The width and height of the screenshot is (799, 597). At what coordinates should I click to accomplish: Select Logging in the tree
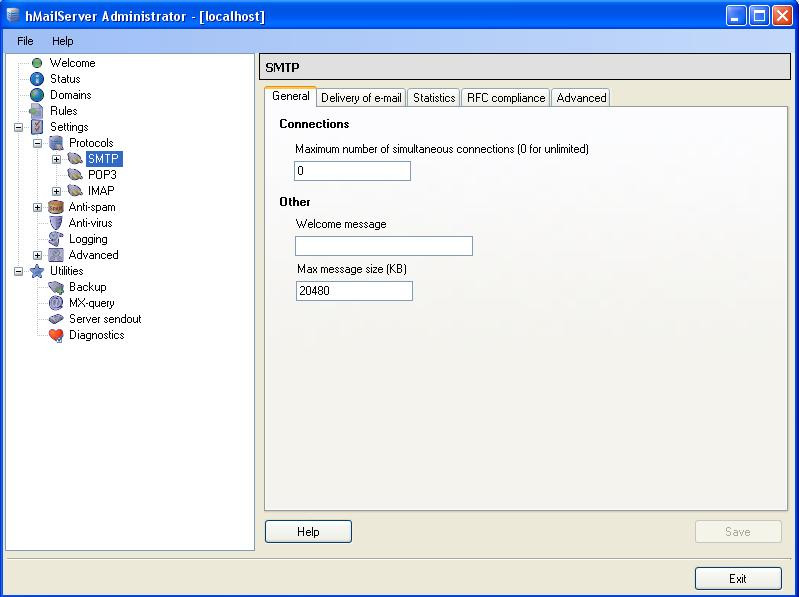88,239
